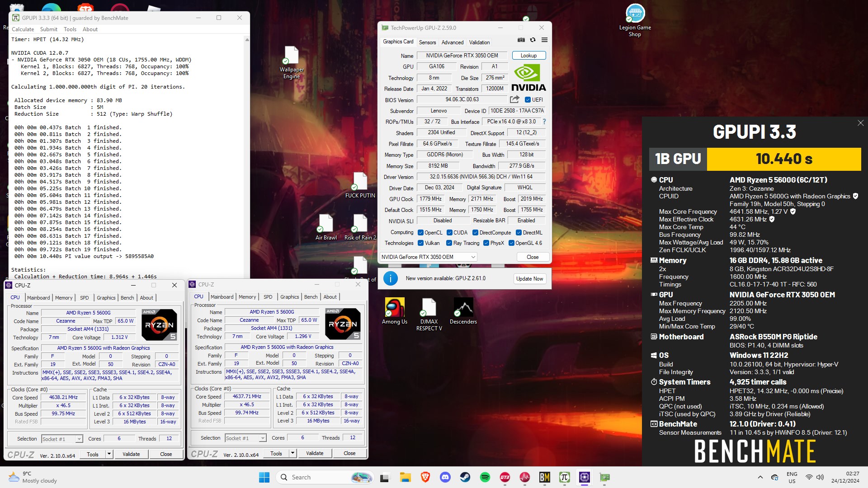Select Legion Game Shop desktop icon

(635, 20)
